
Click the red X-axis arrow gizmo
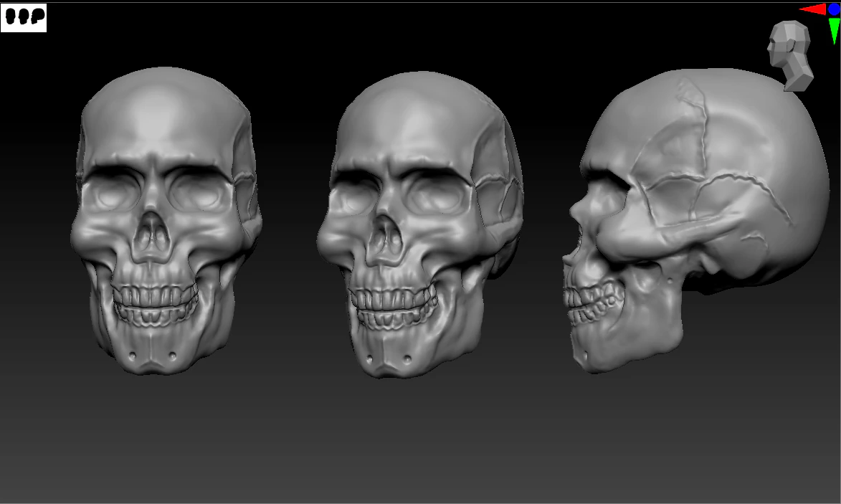pos(814,10)
